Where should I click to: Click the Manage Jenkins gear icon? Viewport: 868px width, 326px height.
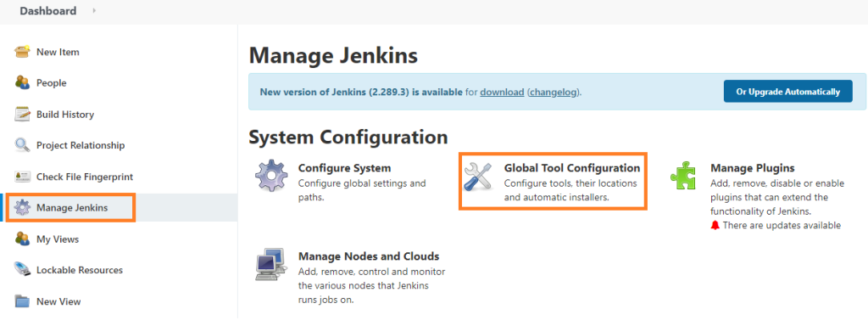(x=22, y=208)
